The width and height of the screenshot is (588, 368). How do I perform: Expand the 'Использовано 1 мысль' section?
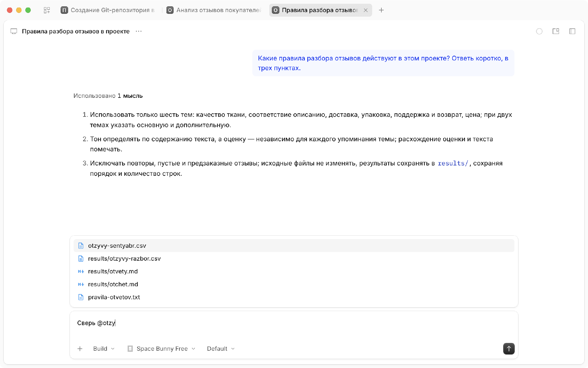click(108, 96)
